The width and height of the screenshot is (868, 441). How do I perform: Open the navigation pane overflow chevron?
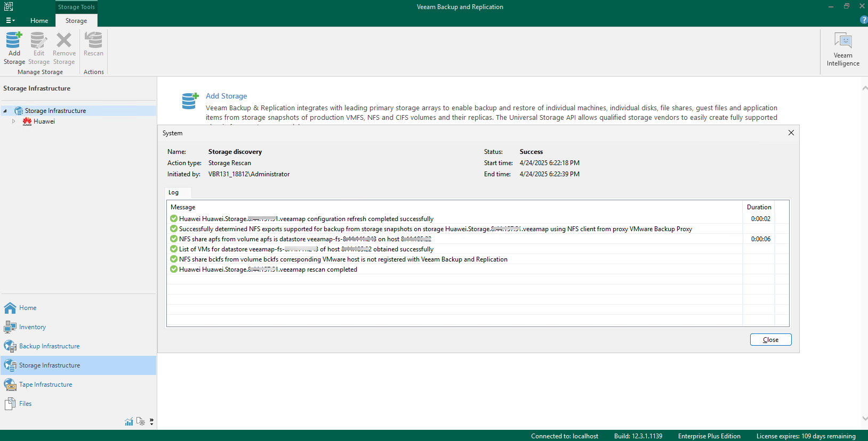tap(152, 421)
